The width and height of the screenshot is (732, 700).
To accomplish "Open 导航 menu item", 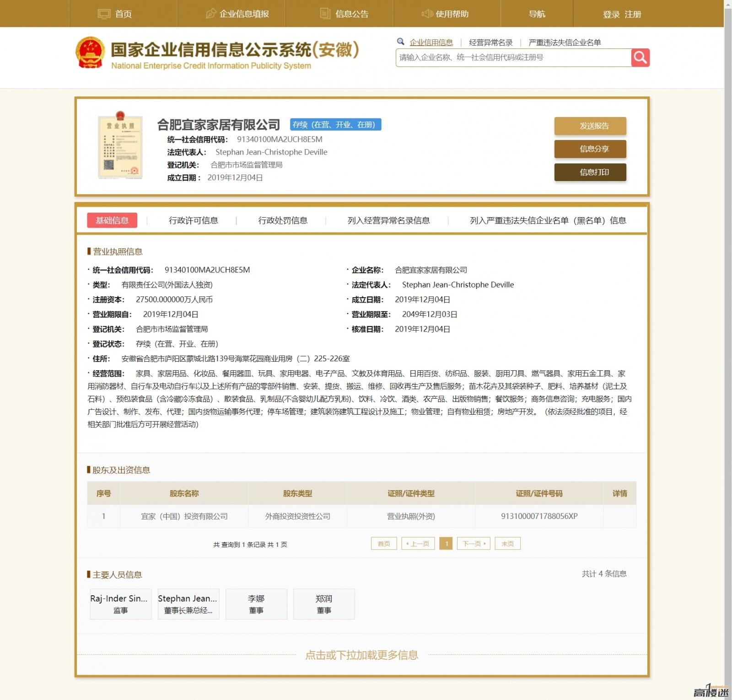I will pyautogui.click(x=537, y=14).
